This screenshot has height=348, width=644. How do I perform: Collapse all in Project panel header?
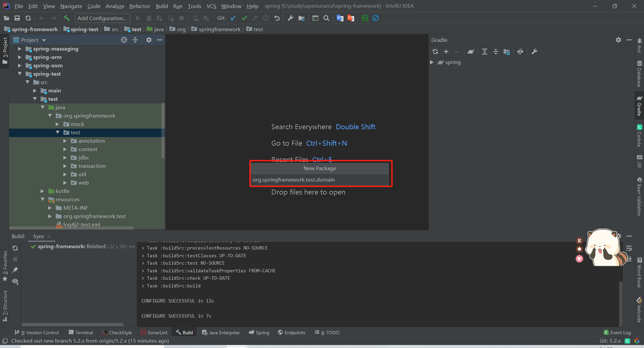(x=135, y=40)
